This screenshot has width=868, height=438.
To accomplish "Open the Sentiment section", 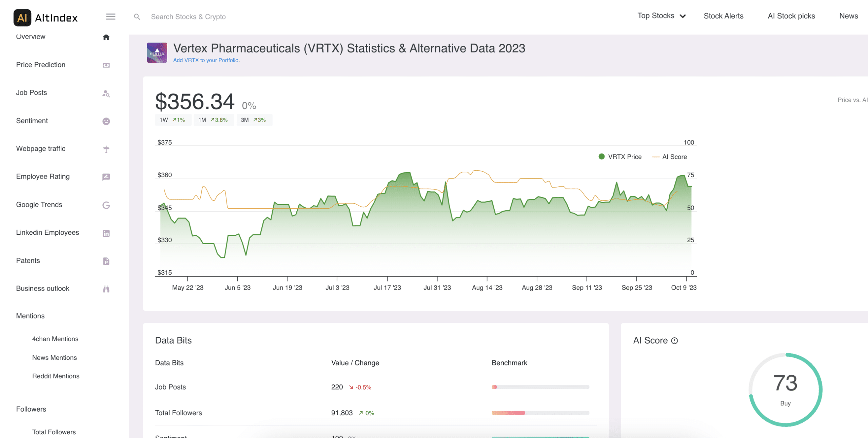I will 32,121.
